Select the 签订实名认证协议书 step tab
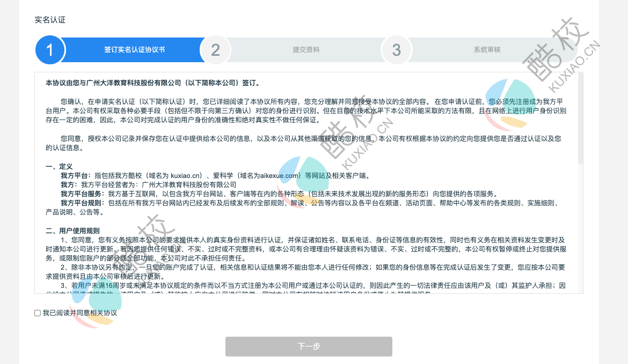 134,50
